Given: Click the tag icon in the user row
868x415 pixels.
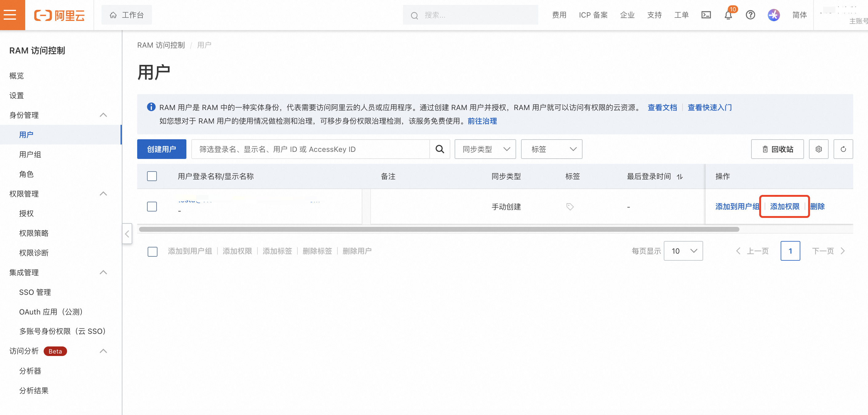Looking at the screenshot, I should [x=570, y=207].
